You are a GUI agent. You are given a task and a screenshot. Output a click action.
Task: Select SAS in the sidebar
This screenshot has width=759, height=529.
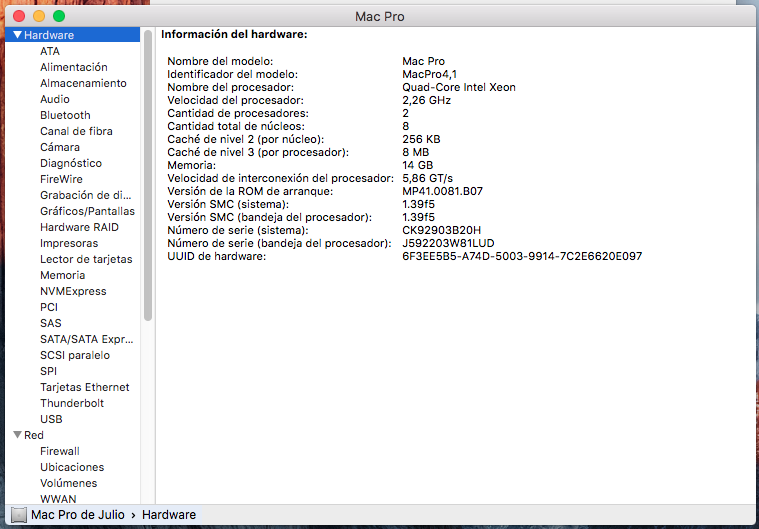(51, 322)
